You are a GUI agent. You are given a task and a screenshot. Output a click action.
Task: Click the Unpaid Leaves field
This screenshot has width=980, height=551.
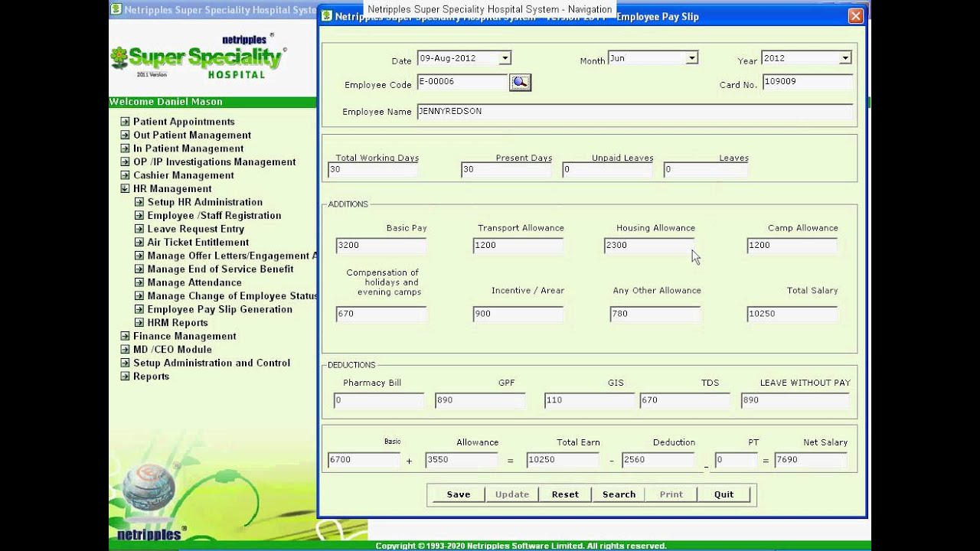(x=607, y=170)
